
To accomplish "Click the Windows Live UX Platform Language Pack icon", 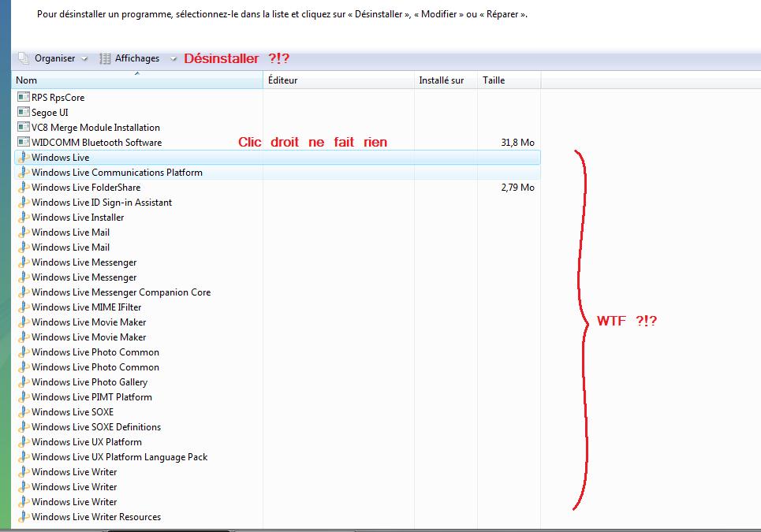I will pyautogui.click(x=24, y=457).
